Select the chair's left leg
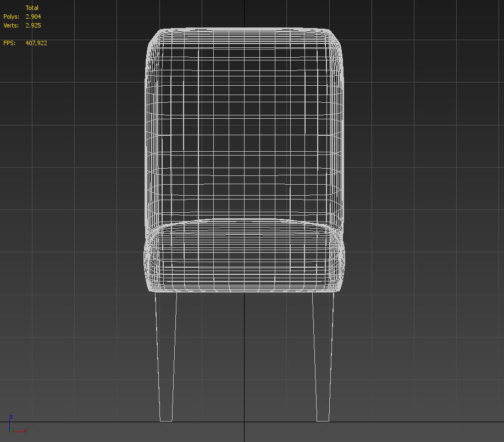The width and height of the screenshot is (504, 442). click(x=166, y=357)
